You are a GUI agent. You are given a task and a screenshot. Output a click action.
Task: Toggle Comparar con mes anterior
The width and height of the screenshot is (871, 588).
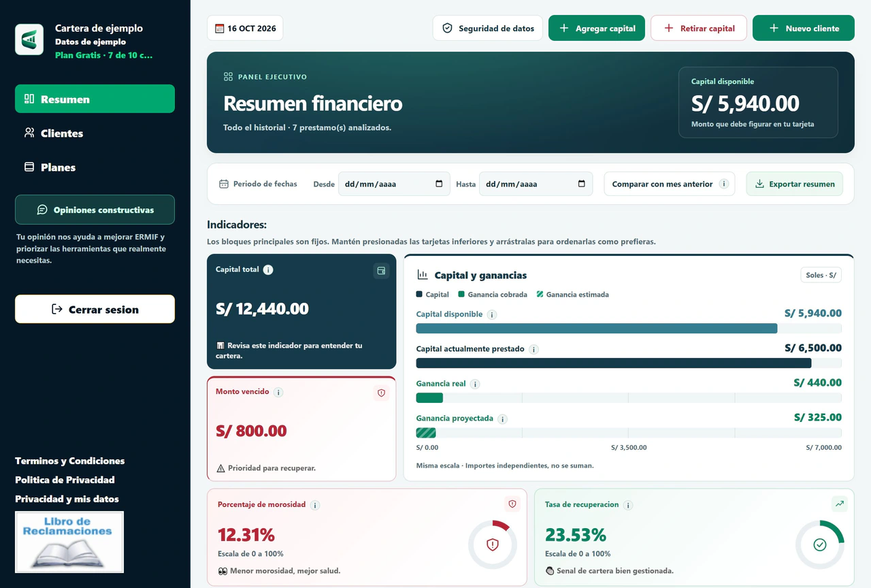click(x=670, y=184)
